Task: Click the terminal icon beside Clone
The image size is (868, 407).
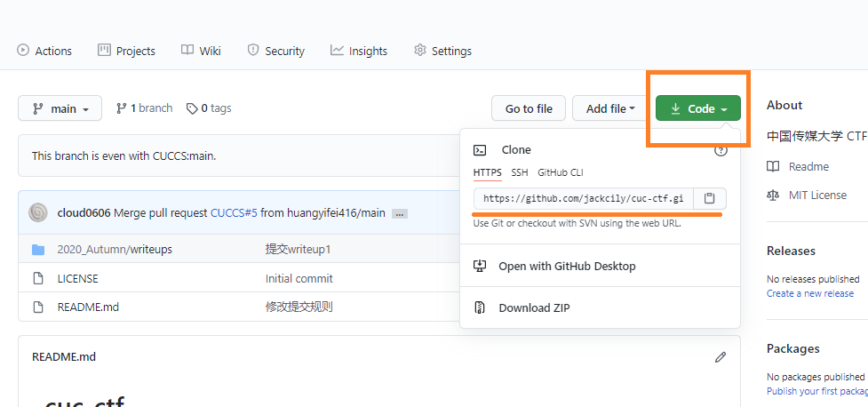Action: click(x=480, y=150)
